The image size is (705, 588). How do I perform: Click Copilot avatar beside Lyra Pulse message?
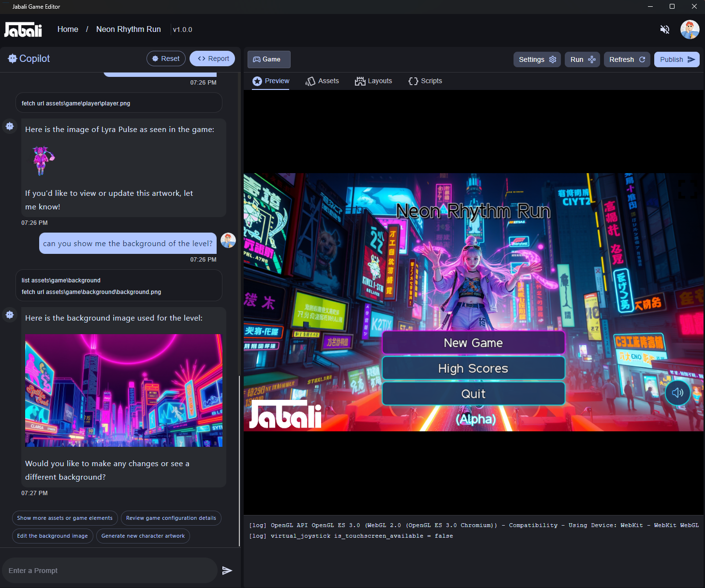(10, 126)
